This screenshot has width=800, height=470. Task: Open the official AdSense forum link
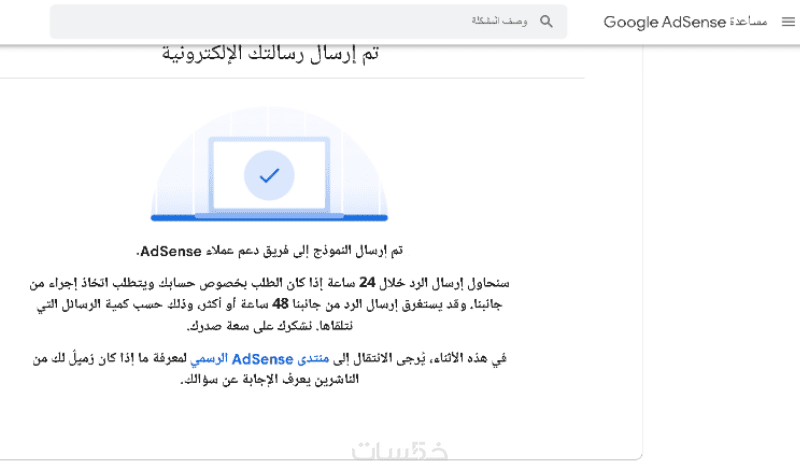260,359
